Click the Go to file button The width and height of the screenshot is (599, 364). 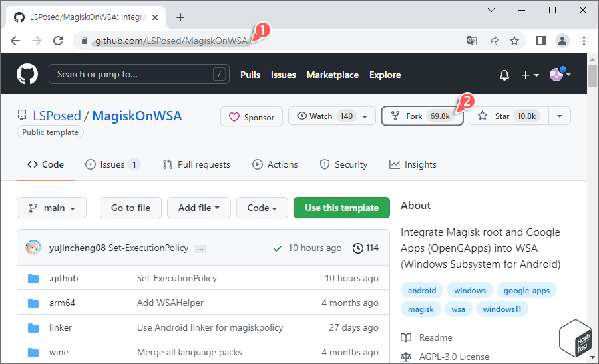130,208
